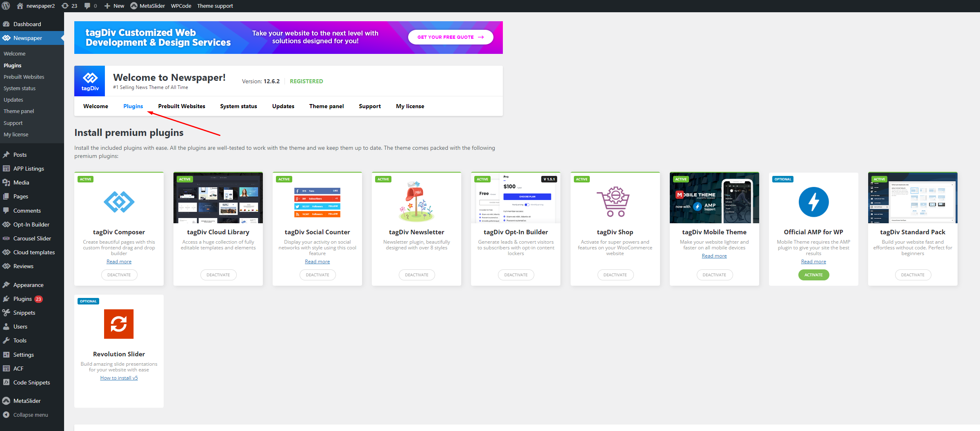The image size is (980, 431).
Task: Open Read more under tagDiv Mobile Theme
Action: 714,256
